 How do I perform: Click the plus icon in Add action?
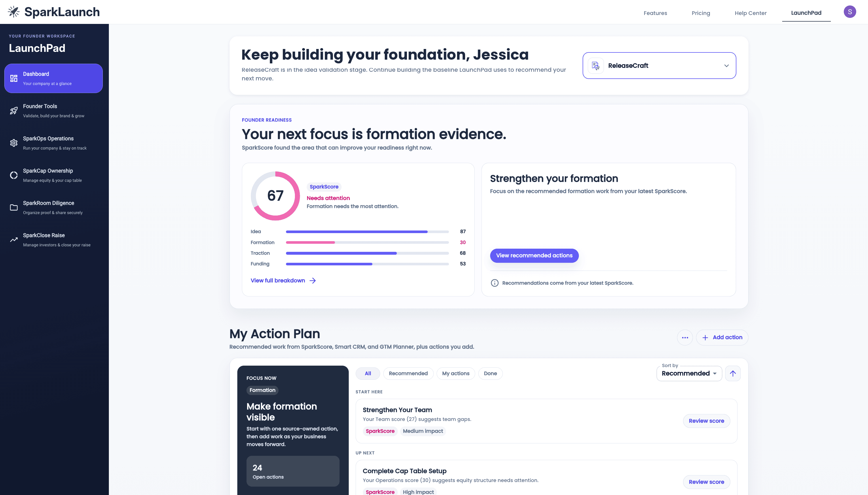pos(705,338)
